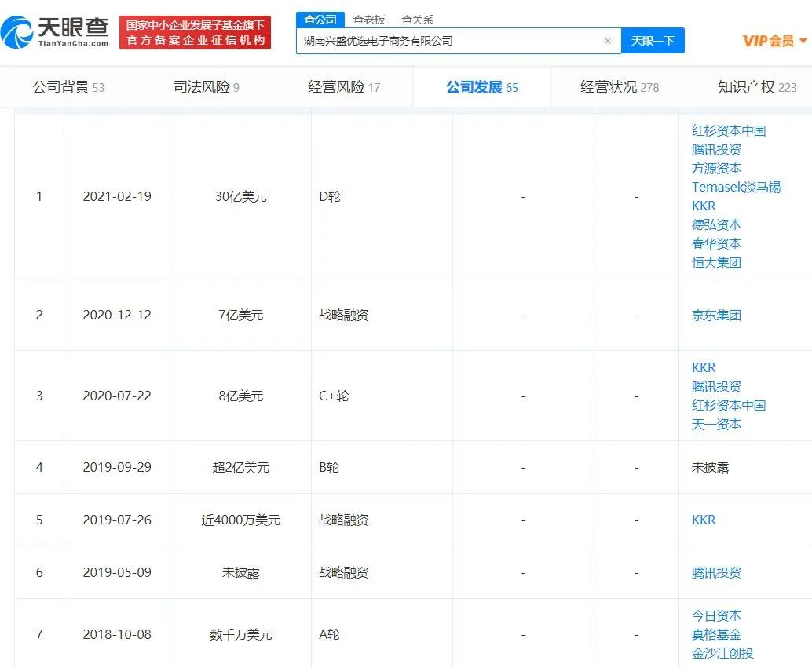The image size is (812, 668).
Task: Select the date 2019-09-29 cell
Action: [117, 468]
